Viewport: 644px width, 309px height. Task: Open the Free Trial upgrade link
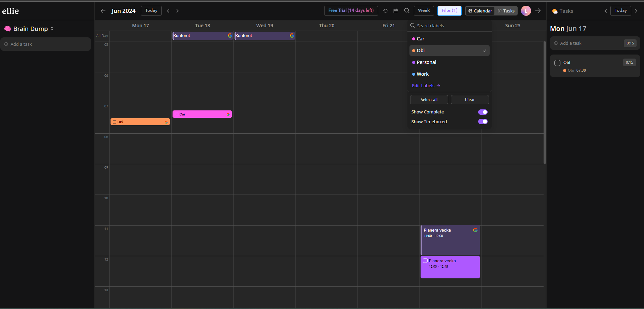tap(351, 10)
